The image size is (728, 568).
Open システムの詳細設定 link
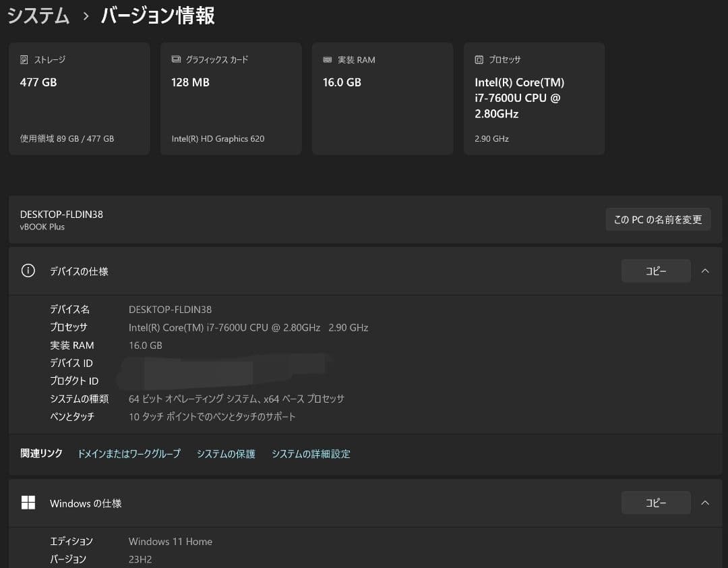[311, 453]
